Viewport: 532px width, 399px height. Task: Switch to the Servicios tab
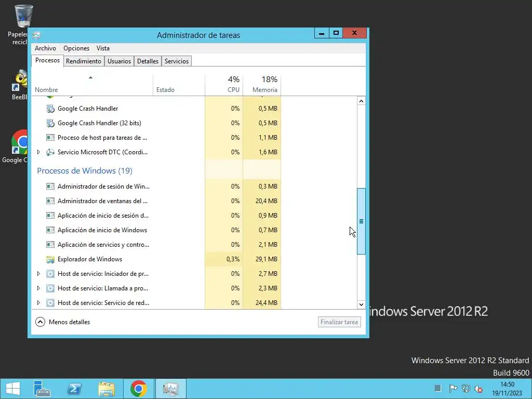(177, 61)
